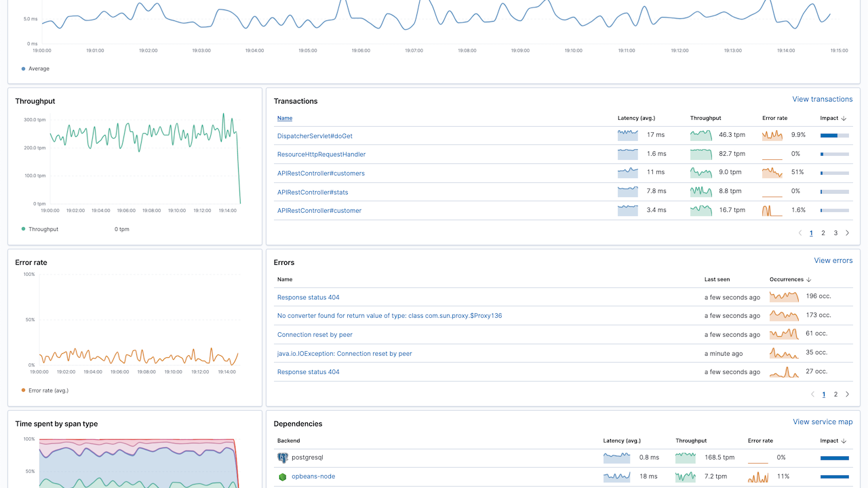Click Connection reset by peer 61 occ. sparkline
The image size is (868, 488).
point(784,334)
